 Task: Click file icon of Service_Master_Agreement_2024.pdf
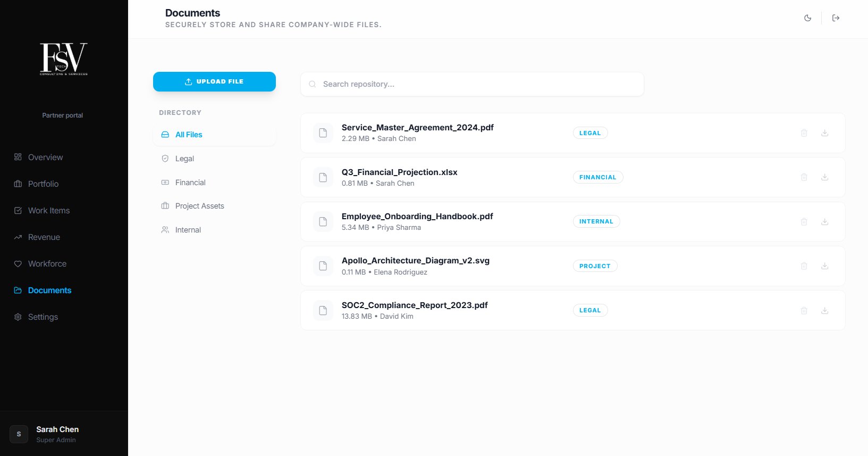pyautogui.click(x=323, y=133)
